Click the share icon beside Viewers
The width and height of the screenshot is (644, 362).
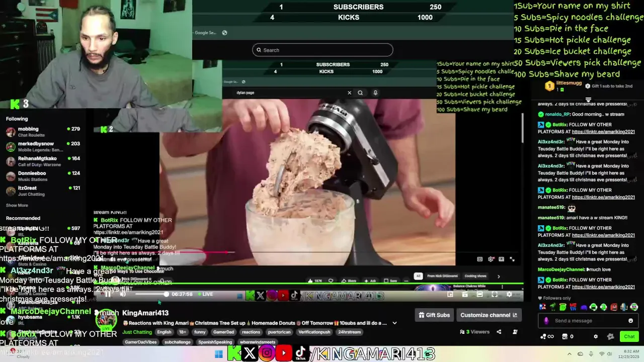click(499, 332)
